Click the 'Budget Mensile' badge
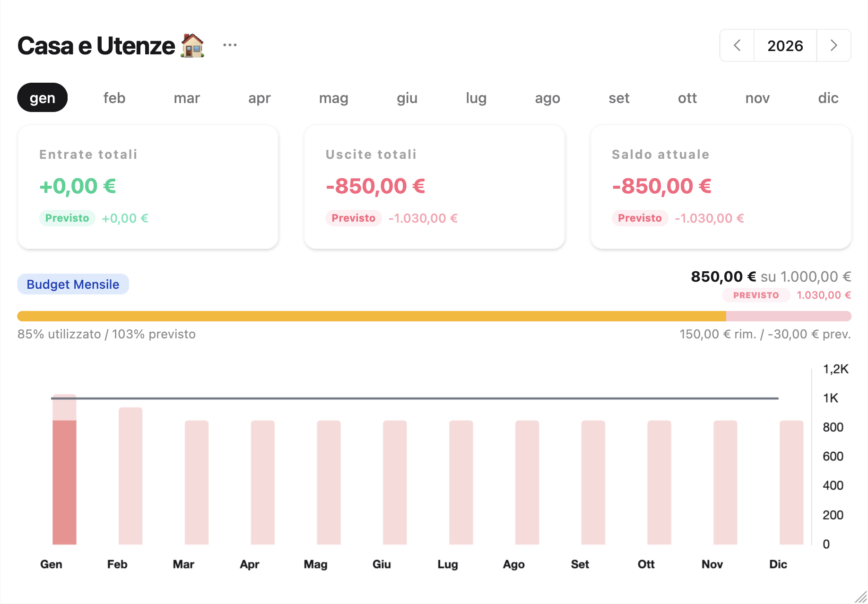 pyautogui.click(x=73, y=284)
